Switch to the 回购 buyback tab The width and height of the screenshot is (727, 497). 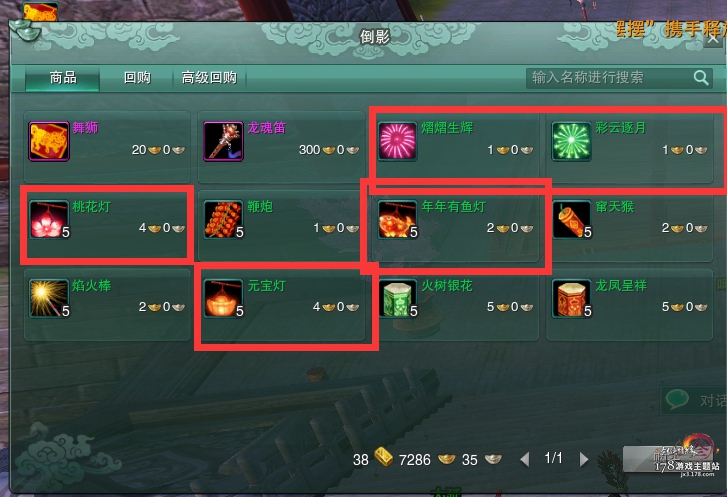pos(137,77)
